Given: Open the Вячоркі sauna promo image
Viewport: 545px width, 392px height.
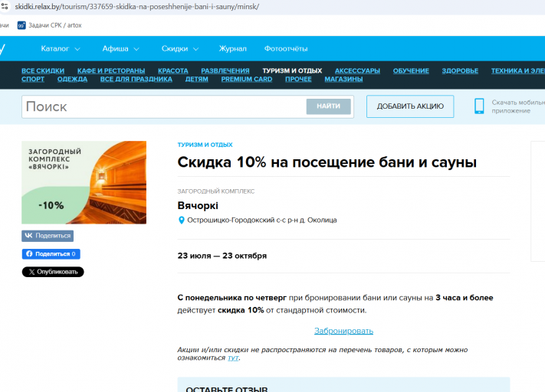Looking at the screenshot, I should pyautogui.click(x=84, y=182).
